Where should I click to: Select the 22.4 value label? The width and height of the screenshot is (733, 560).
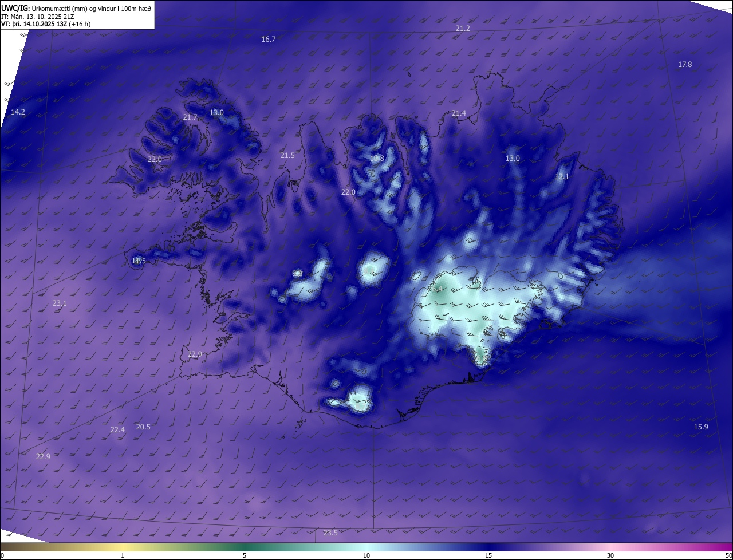pyautogui.click(x=117, y=430)
